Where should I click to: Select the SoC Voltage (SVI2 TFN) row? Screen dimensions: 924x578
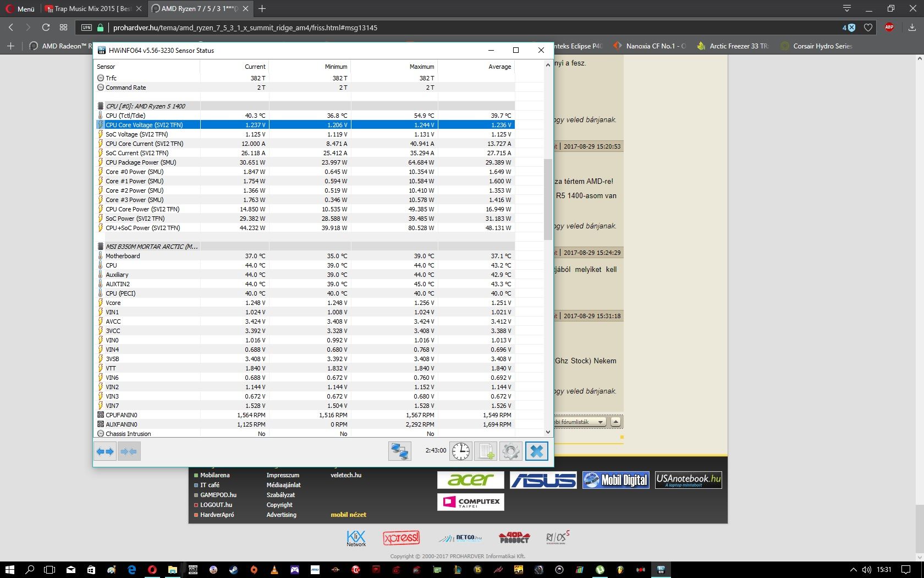pos(305,134)
